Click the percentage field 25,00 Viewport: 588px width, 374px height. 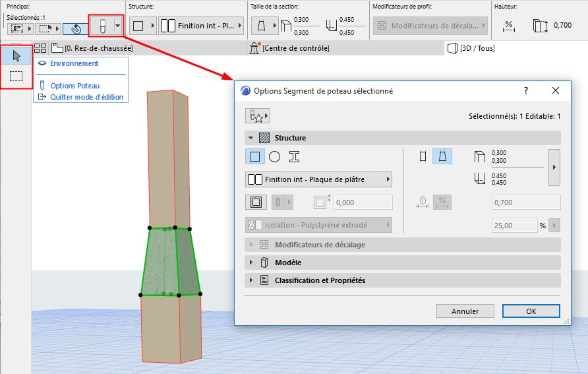point(514,226)
